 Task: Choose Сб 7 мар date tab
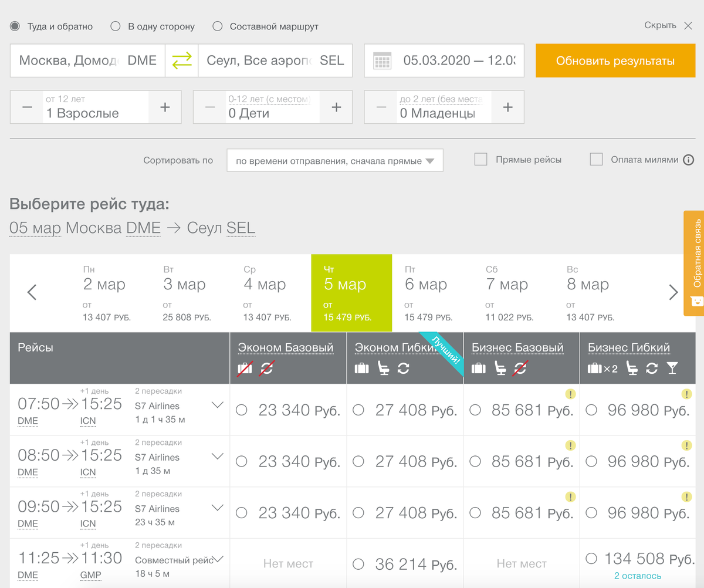pyautogui.click(x=513, y=293)
